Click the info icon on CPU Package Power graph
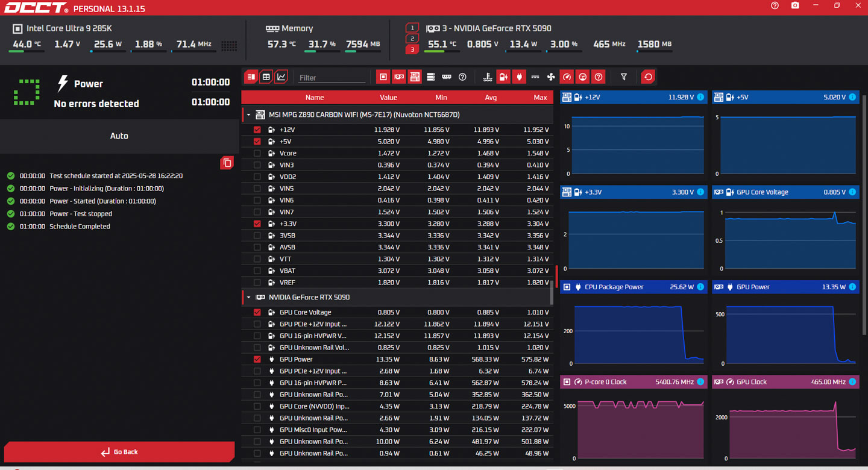Image resolution: width=868 pixels, height=470 pixels. (x=700, y=287)
